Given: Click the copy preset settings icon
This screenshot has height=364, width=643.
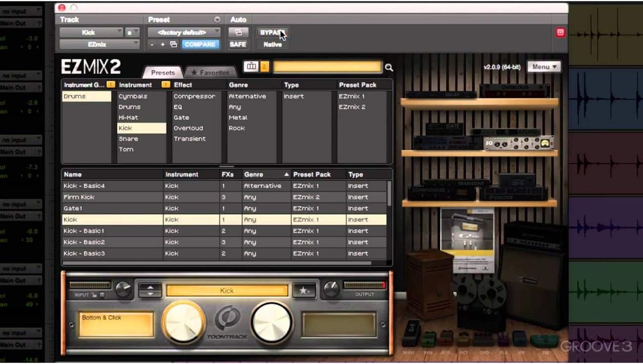Looking at the screenshot, I should 173,45.
